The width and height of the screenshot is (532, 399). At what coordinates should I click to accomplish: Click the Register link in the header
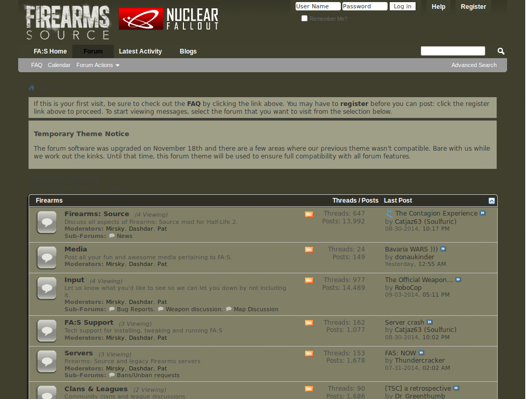pos(473,7)
